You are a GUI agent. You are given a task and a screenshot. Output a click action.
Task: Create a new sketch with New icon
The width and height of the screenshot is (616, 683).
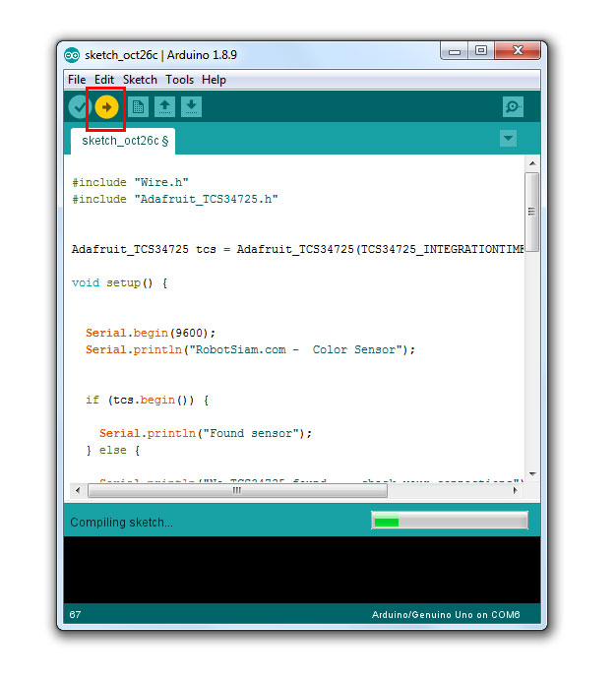pyautogui.click(x=138, y=106)
